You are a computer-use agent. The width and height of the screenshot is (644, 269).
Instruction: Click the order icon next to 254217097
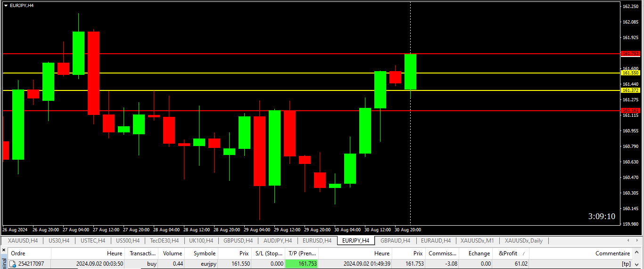(x=13, y=264)
